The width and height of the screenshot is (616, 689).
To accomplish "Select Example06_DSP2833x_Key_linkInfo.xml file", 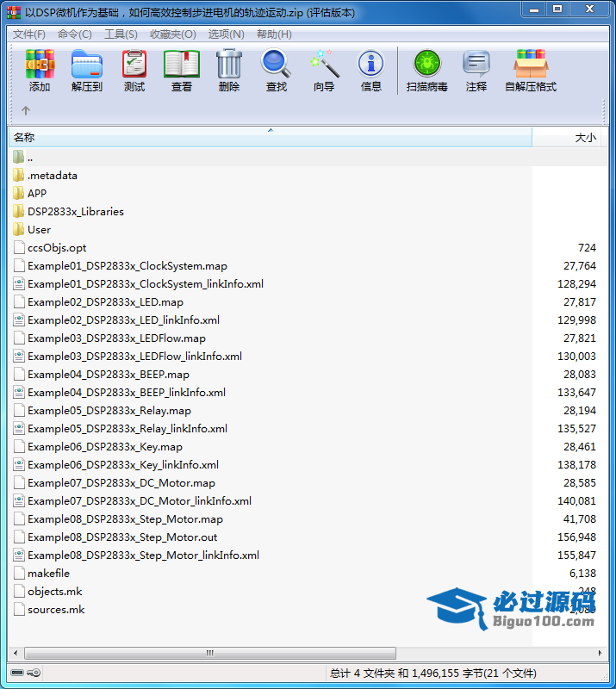I will pos(123,464).
